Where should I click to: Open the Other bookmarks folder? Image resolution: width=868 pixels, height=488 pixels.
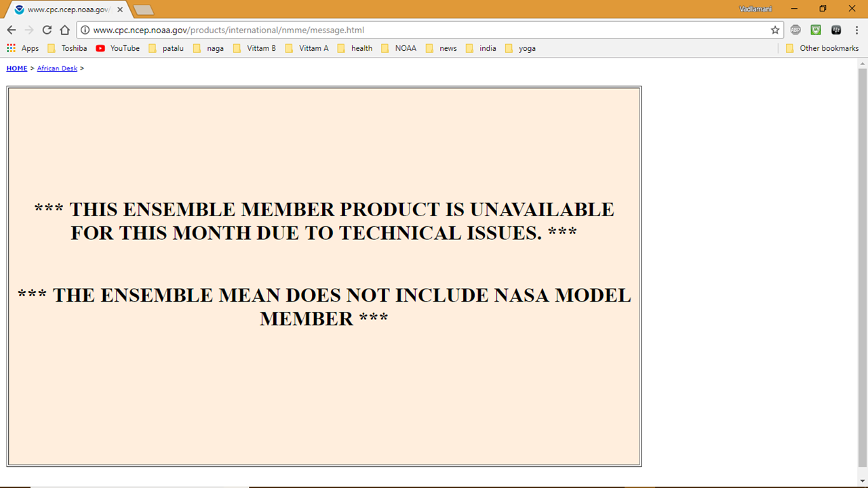(822, 48)
